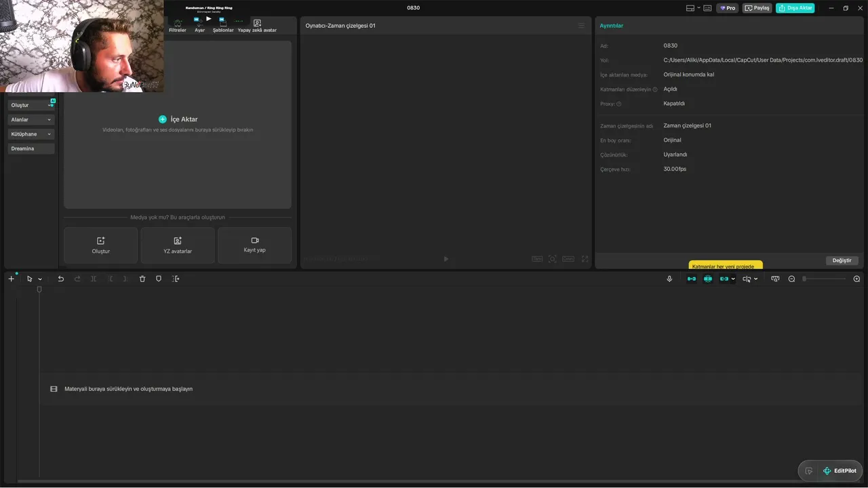Redo the last action

(77, 279)
